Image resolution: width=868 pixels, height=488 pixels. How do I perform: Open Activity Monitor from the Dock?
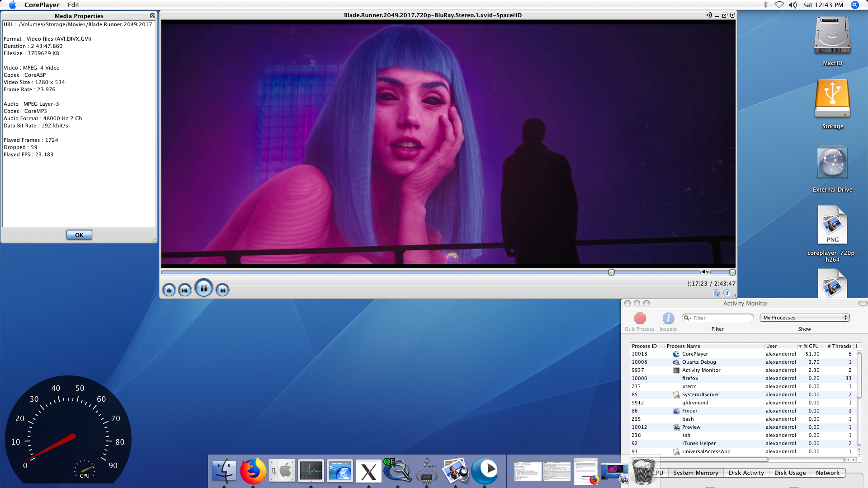tap(311, 471)
